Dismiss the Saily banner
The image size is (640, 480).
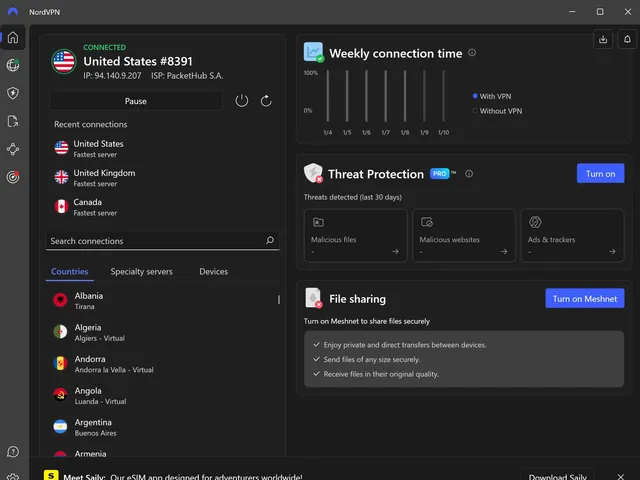pos(620,476)
